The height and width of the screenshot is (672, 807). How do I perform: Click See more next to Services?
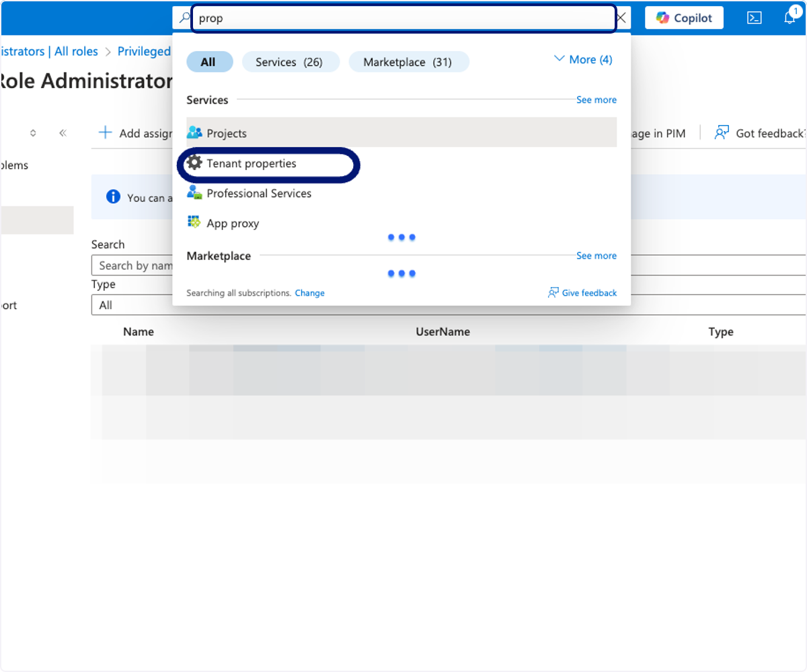[x=597, y=99]
